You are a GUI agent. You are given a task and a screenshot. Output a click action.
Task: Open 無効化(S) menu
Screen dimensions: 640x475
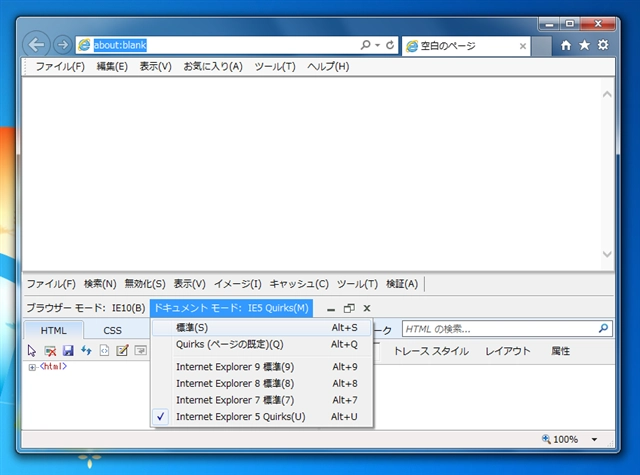145,284
